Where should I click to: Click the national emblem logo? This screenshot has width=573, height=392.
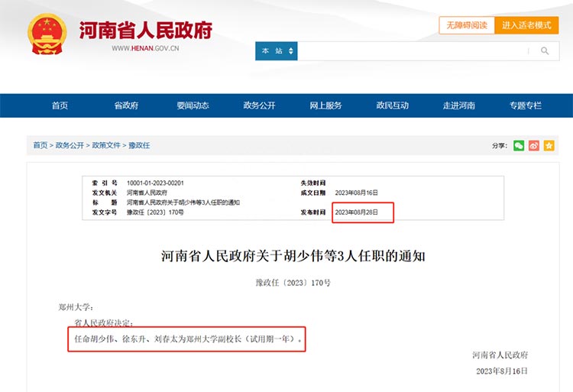(x=47, y=34)
